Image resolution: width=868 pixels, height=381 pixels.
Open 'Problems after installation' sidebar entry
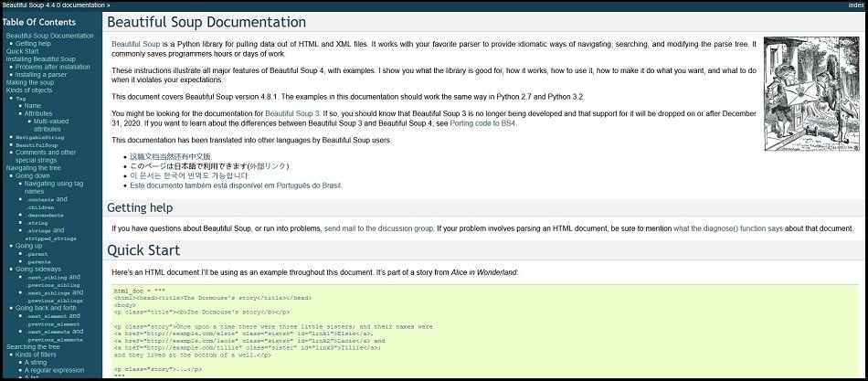[x=53, y=67]
